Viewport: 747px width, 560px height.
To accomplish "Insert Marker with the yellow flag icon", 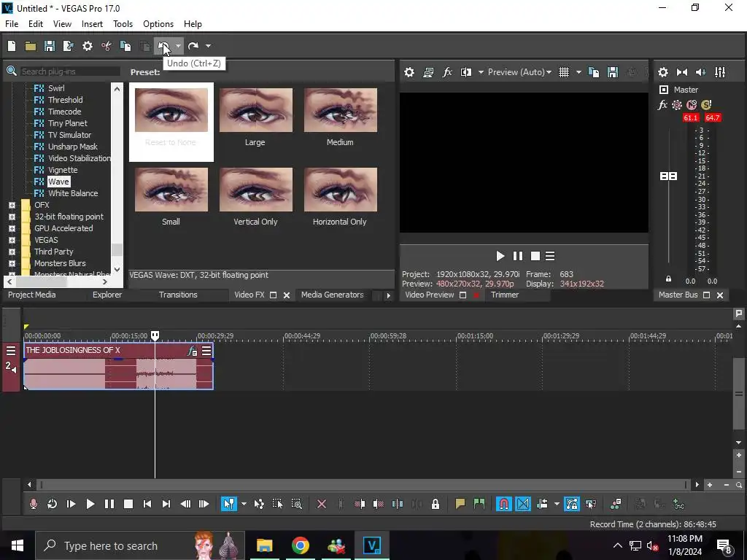I will (460, 504).
